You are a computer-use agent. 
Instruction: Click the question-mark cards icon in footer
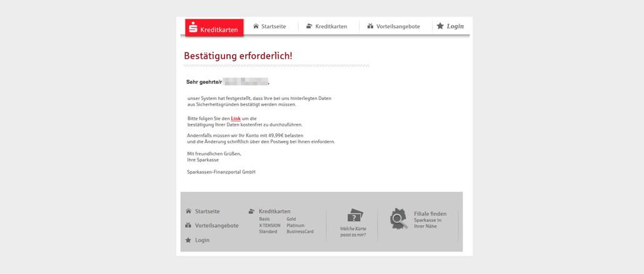(x=355, y=215)
